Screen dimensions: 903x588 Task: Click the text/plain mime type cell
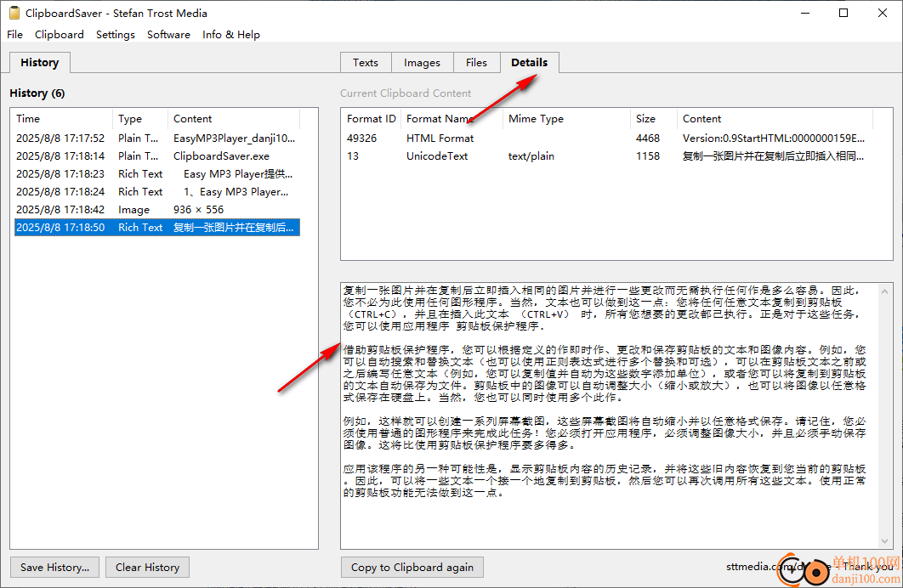pos(531,155)
